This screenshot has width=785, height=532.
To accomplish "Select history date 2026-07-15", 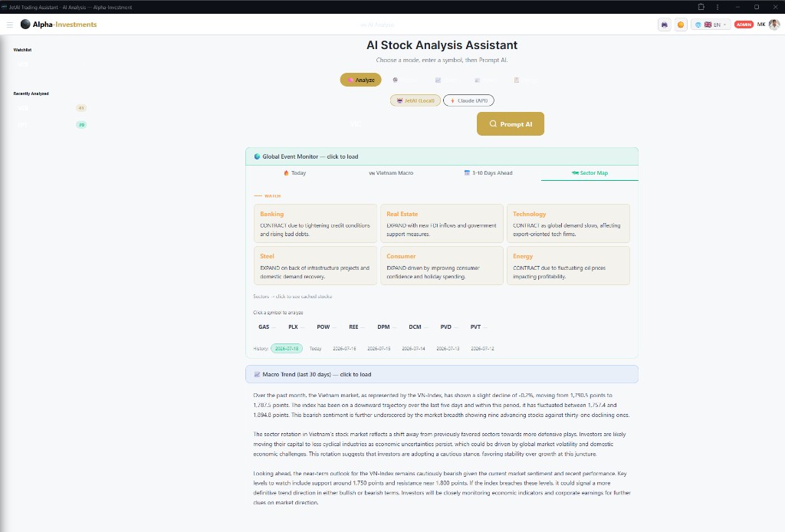I will 379,348.
